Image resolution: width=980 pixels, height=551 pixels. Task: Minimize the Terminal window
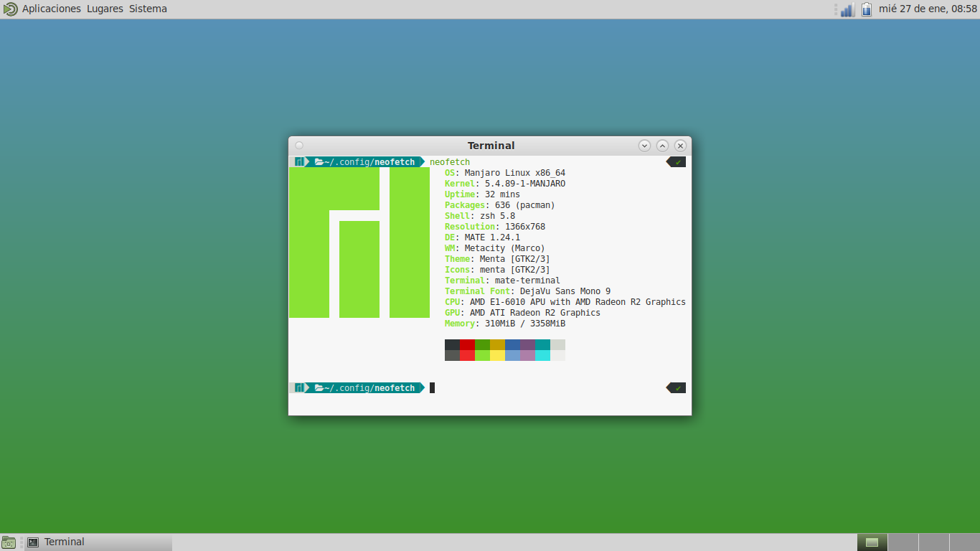pos(644,146)
